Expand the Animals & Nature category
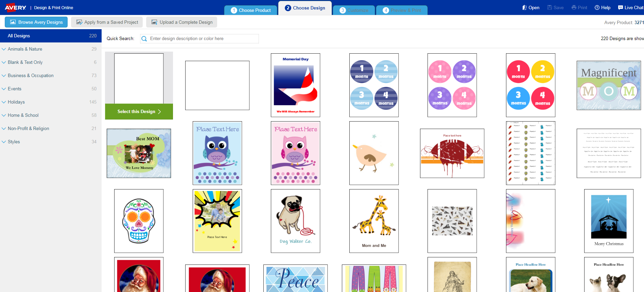This screenshot has width=644, height=292. click(x=4, y=49)
